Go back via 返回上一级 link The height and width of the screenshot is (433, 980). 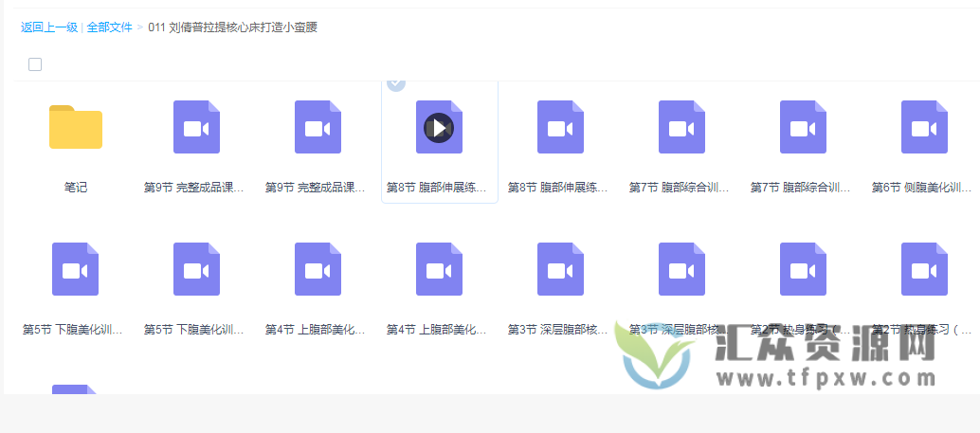[x=49, y=27]
